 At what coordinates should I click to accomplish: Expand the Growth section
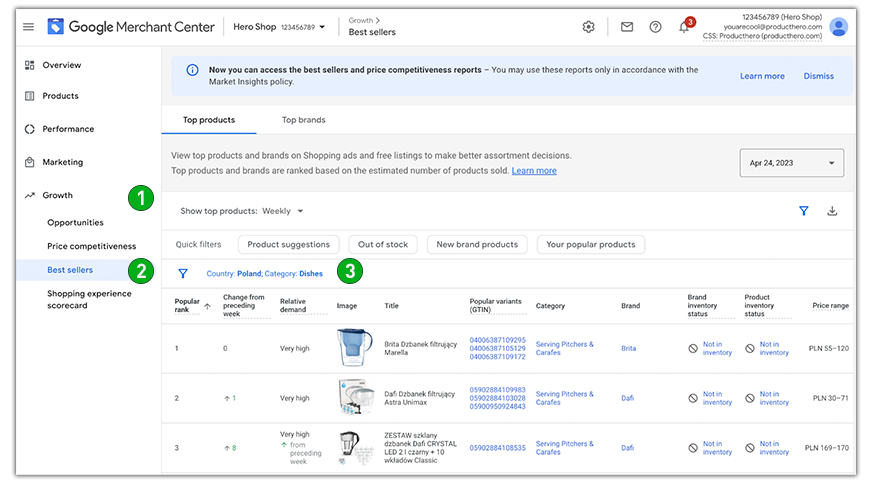pos(58,195)
